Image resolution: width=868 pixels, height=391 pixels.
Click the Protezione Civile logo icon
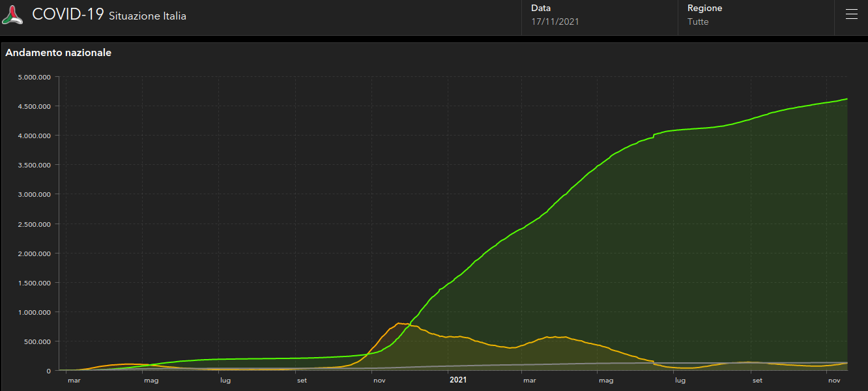click(x=12, y=15)
